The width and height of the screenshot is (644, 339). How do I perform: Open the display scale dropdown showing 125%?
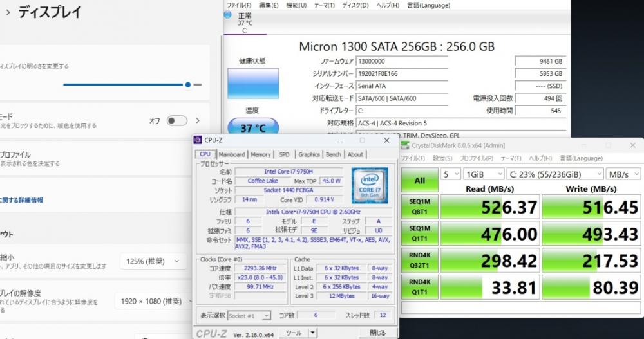[152, 261]
